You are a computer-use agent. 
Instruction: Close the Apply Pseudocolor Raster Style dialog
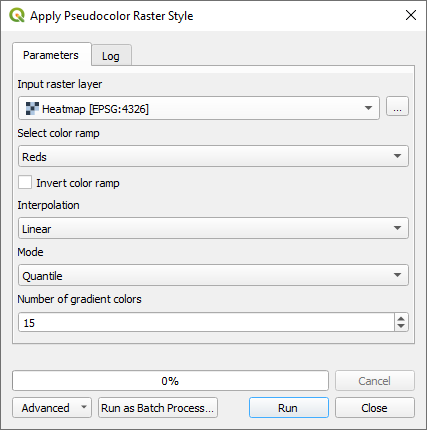click(x=411, y=15)
